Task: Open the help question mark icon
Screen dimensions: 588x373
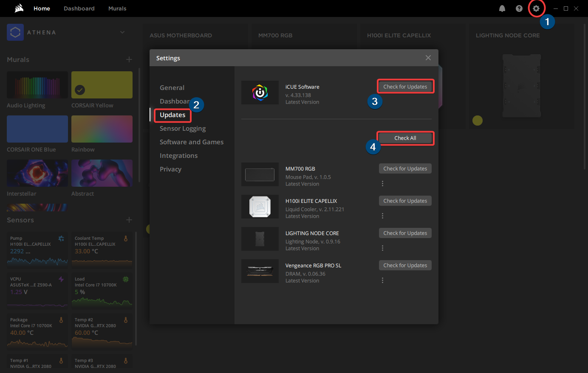Action: pyautogui.click(x=519, y=8)
